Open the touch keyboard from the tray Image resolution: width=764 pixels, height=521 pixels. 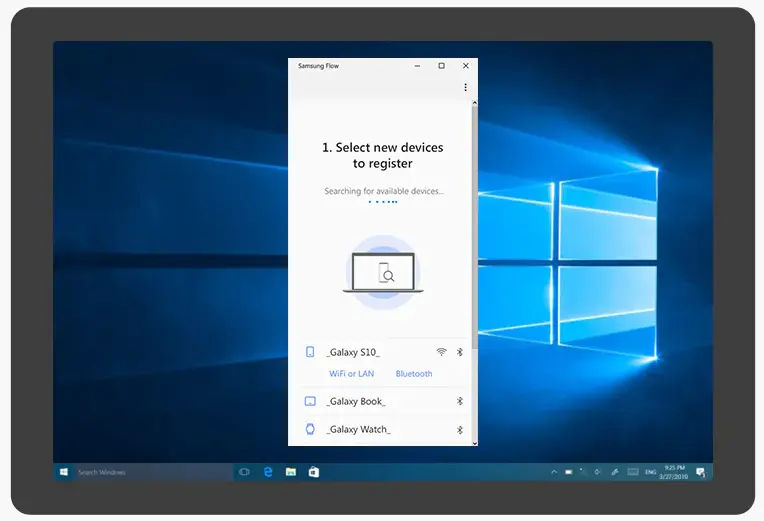(x=632, y=472)
